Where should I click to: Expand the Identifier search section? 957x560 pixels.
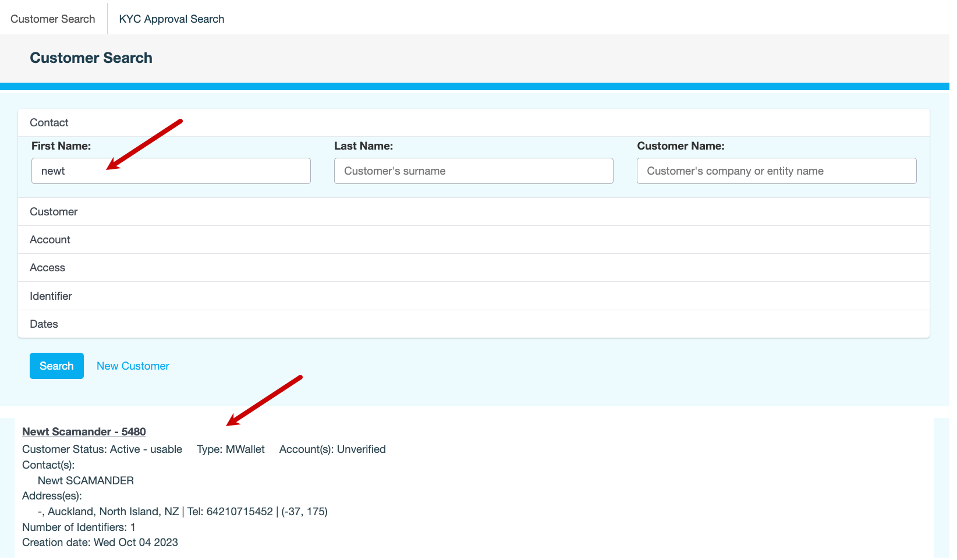tap(51, 296)
